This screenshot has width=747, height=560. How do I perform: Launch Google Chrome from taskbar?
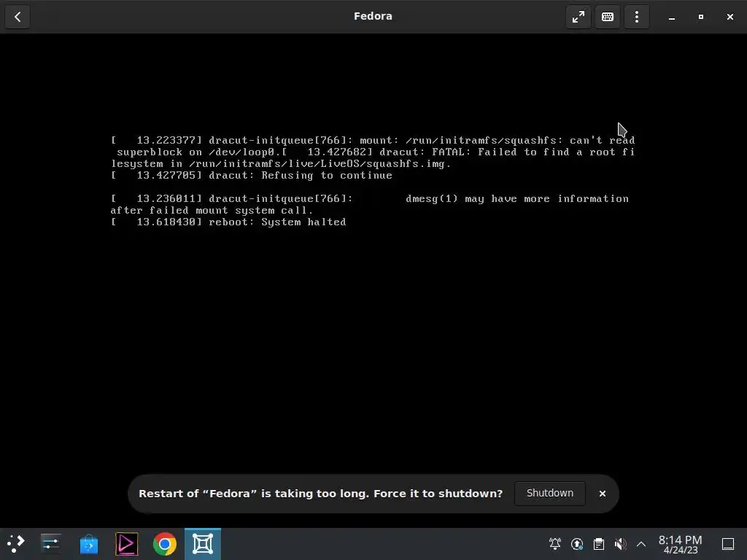[x=165, y=543]
